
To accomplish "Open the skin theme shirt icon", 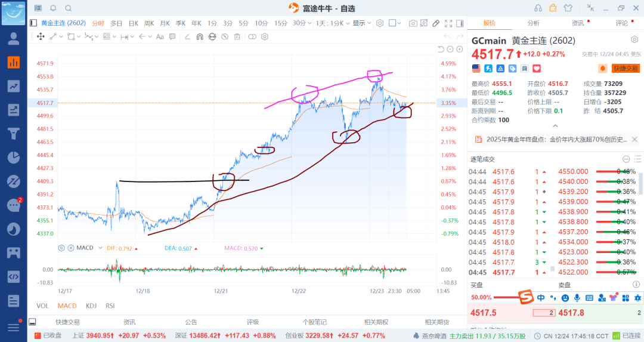I will (568, 8).
